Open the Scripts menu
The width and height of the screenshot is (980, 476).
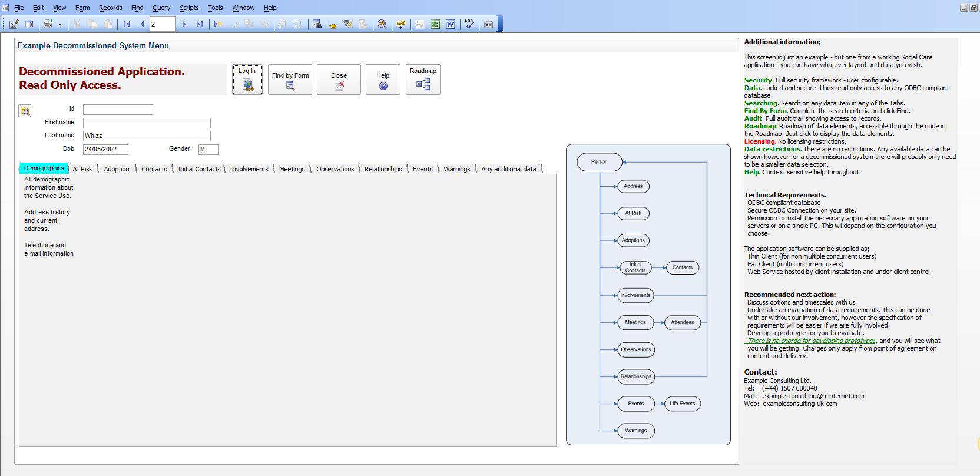click(x=189, y=8)
